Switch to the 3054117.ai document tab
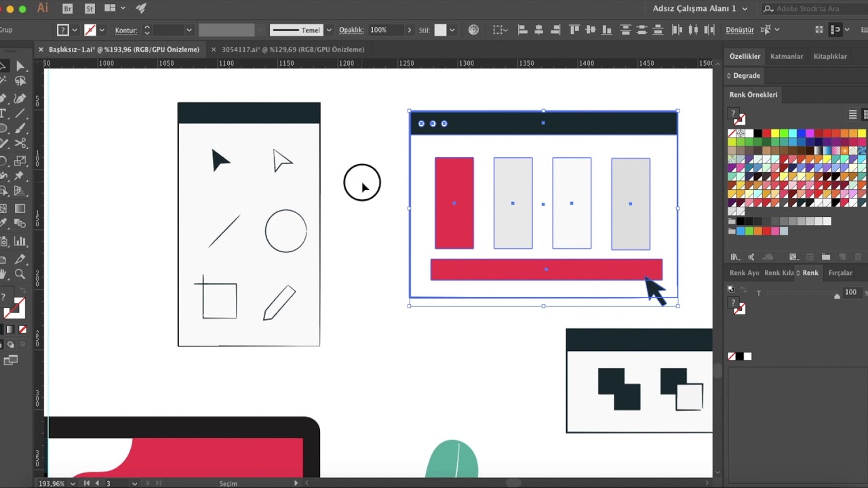The width and height of the screenshot is (868, 488). pos(293,49)
